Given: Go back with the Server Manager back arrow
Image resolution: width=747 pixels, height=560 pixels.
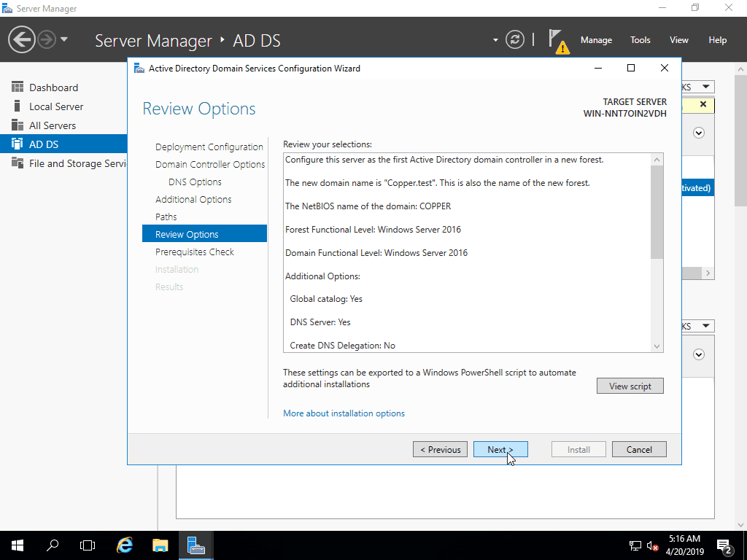Looking at the screenshot, I should pyautogui.click(x=21, y=39).
